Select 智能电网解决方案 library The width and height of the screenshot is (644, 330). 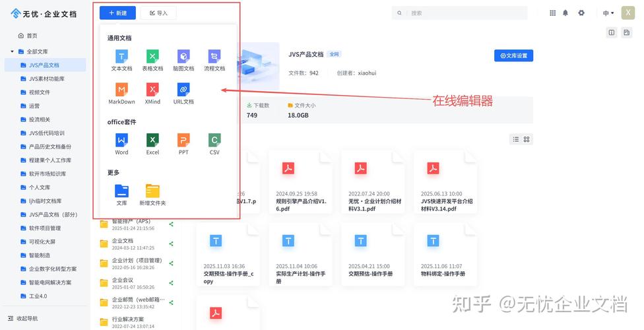point(45,282)
